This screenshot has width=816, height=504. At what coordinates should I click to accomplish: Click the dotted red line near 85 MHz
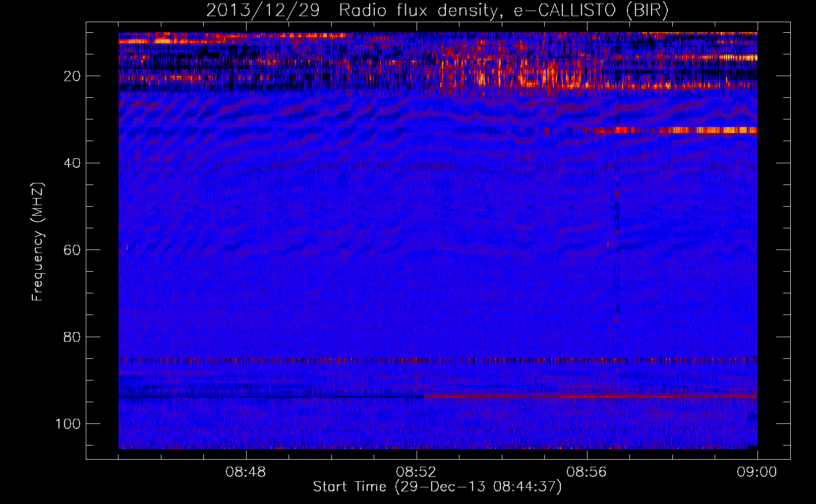(x=438, y=360)
